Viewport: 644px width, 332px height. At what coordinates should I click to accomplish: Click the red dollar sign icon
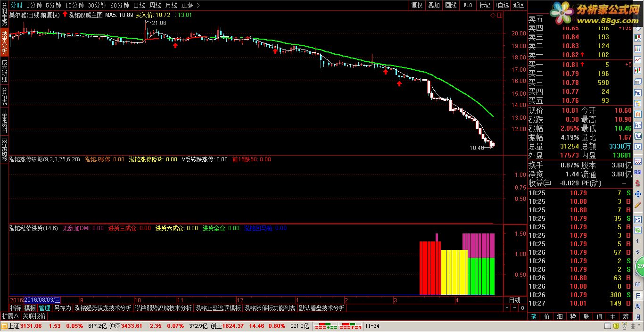point(637,183)
